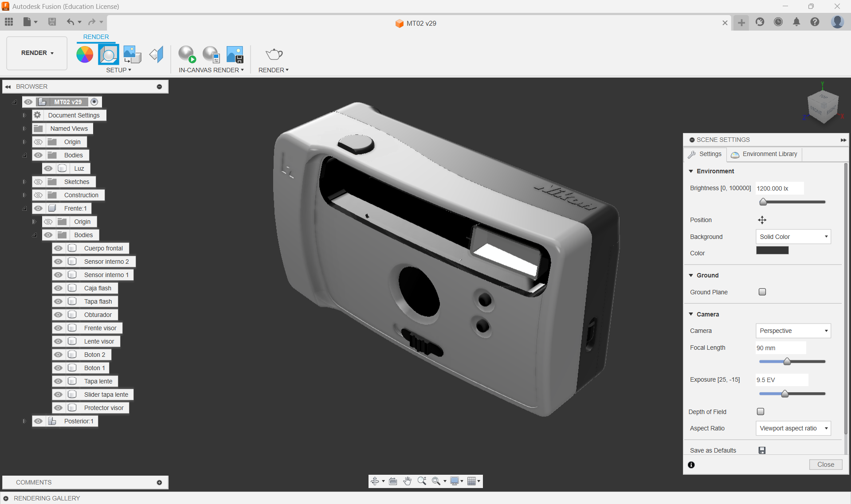Show the Construction folder

[39, 195]
